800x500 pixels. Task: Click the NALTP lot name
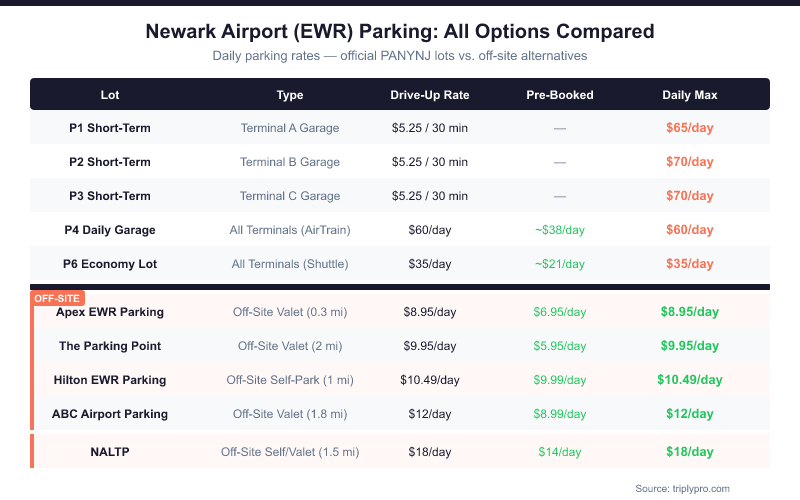coord(110,452)
